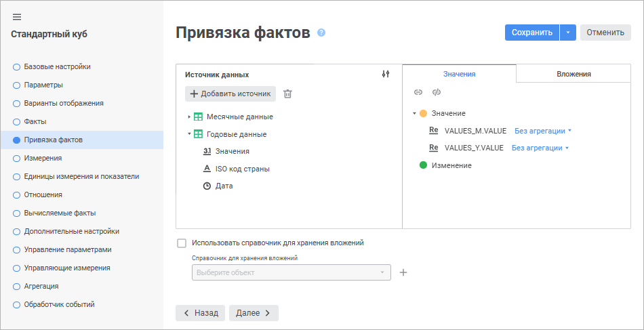
Task: Expand the Месячные данные source
Action: click(x=189, y=117)
